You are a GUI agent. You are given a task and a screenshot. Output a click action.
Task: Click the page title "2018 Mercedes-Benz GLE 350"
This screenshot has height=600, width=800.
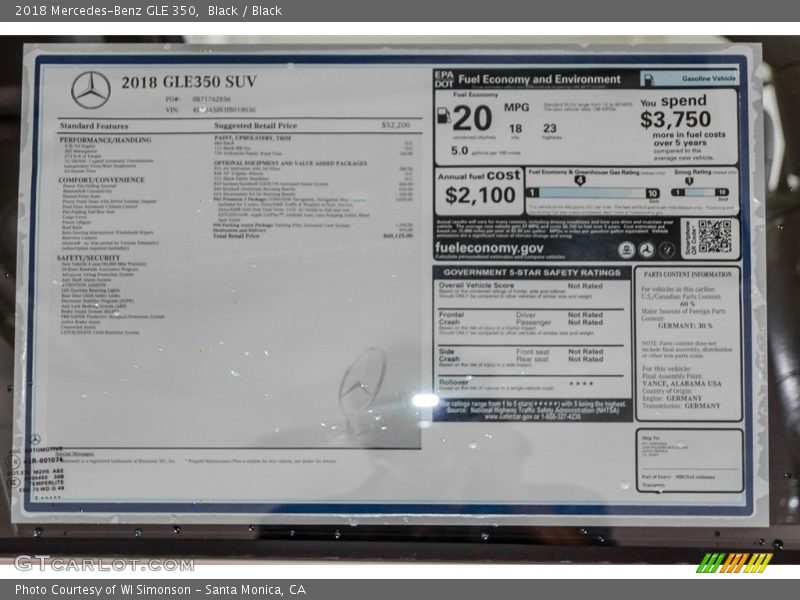106,11
